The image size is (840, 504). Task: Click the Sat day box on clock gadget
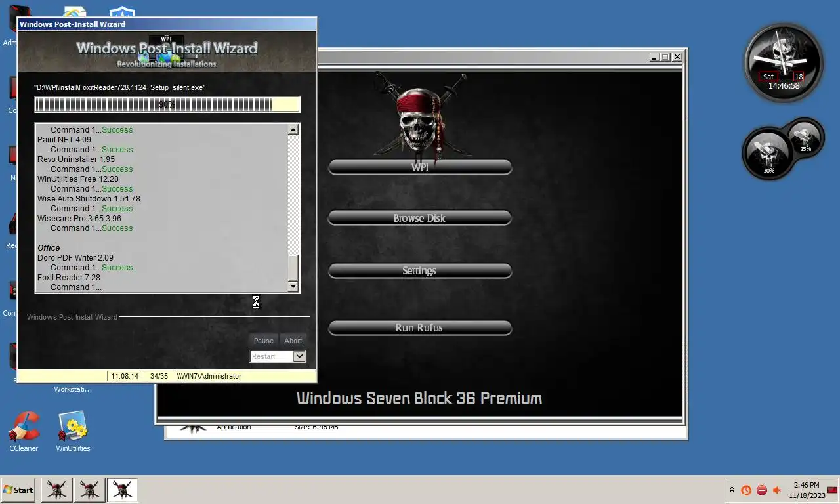(768, 77)
